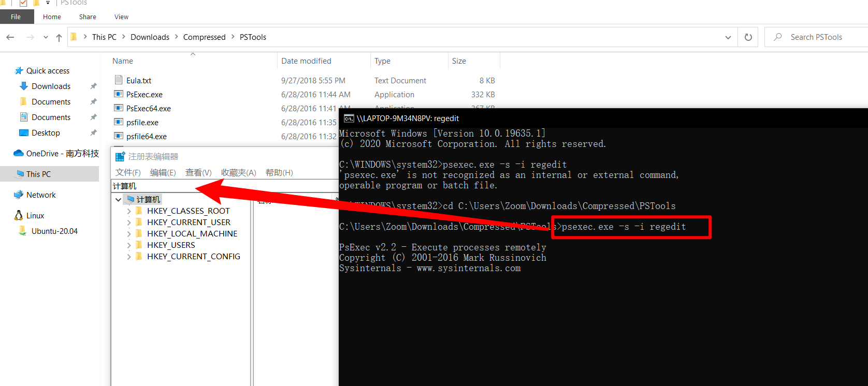Open Ubuntu-20.04 in navigation pane
This screenshot has height=386, width=868.
click(54, 231)
